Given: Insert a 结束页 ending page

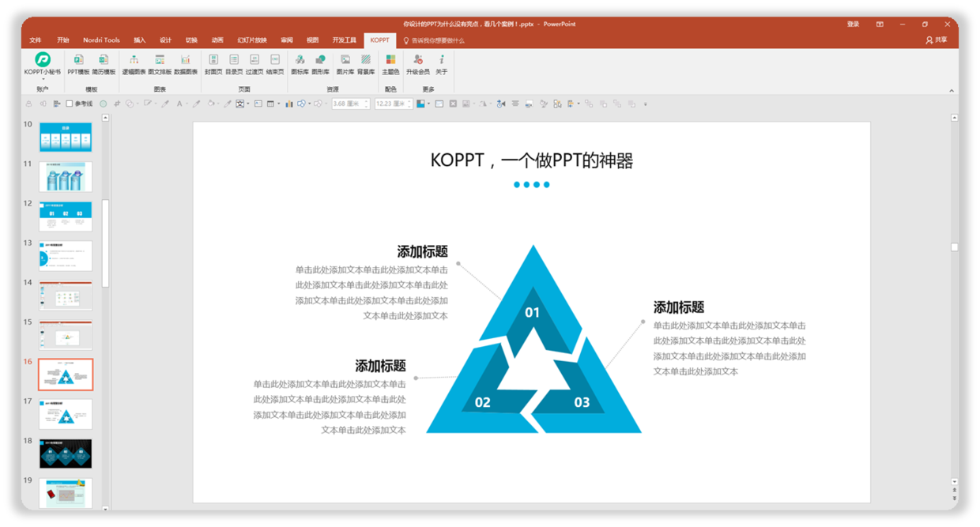Looking at the screenshot, I should [x=275, y=65].
